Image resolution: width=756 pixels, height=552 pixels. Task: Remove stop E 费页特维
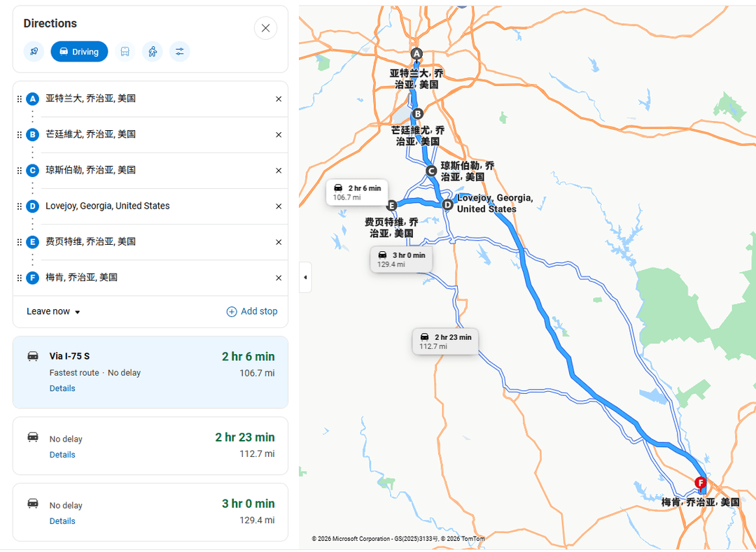tap(279, 242)
